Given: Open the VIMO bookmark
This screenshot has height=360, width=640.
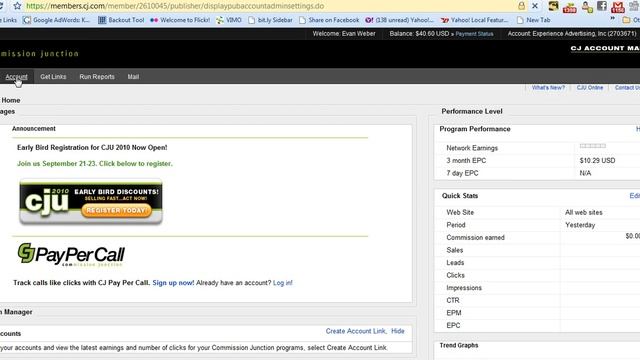Looking at the screenshot, I should click(x=229, y=20).
